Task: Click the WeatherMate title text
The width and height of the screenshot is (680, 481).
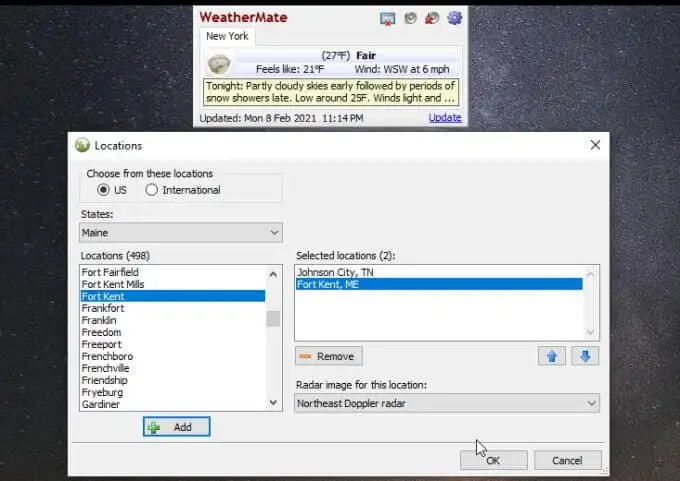Action: pyautogui.click(x=243, y=17)
